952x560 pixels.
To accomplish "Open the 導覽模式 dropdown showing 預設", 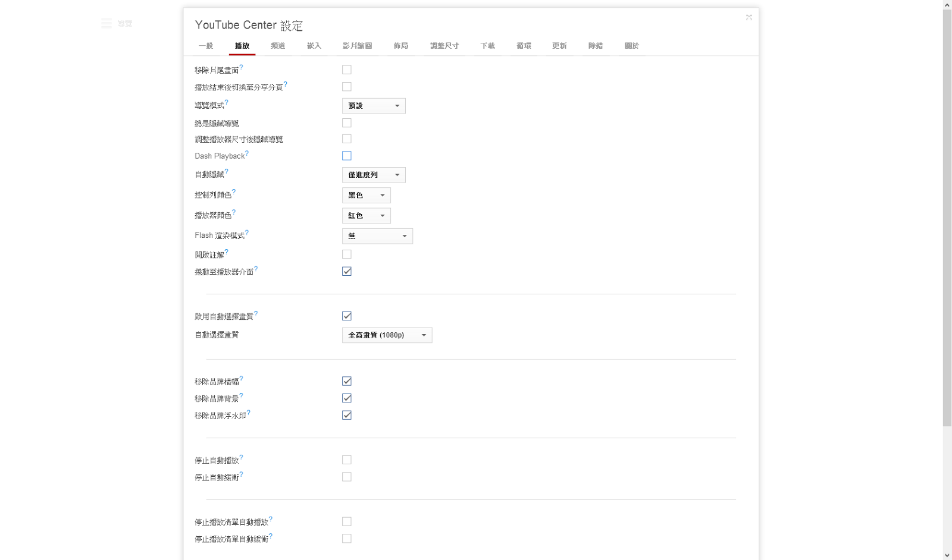I will coord(374,106).
